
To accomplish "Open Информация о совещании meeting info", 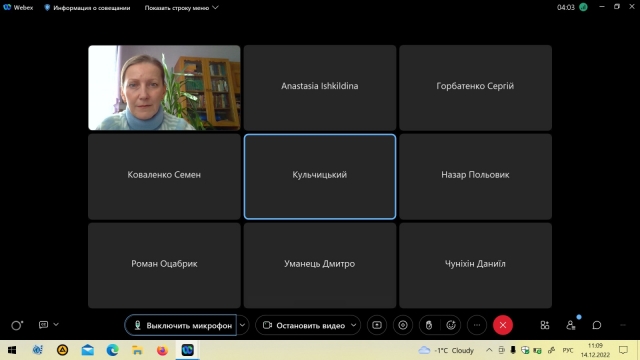I will 87,7.
